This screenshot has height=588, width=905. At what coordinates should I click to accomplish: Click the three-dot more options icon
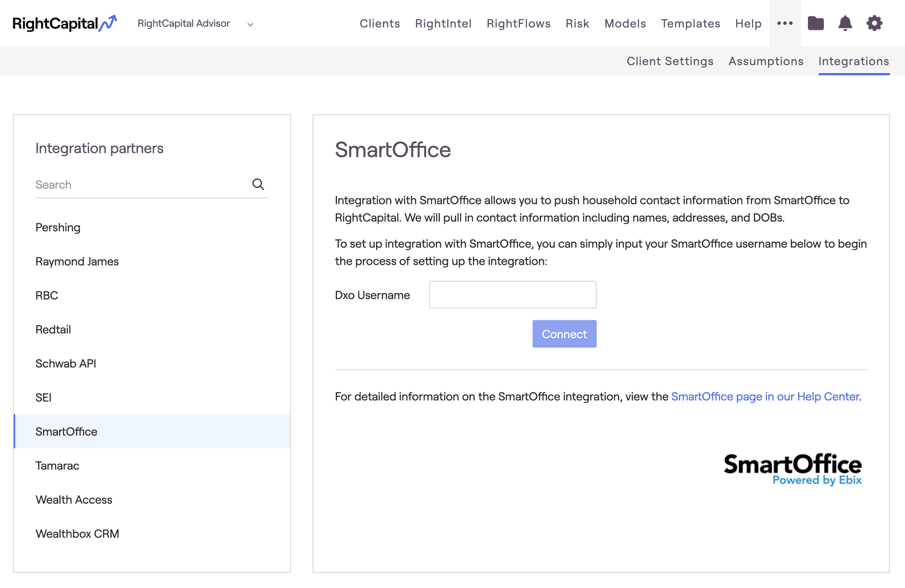pos(785,23)
